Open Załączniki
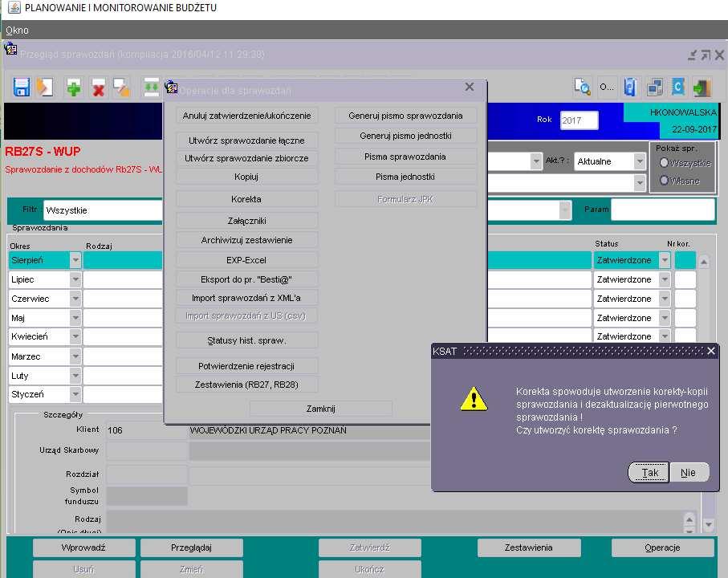Image resolution: width=728 pixels, height=578 pixels. 246,221
